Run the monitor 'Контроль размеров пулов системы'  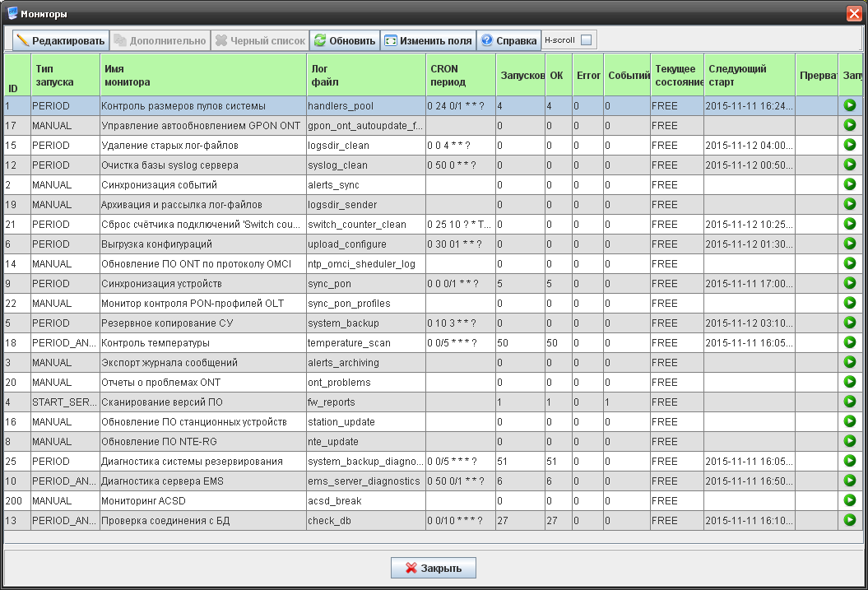point(850,105)
